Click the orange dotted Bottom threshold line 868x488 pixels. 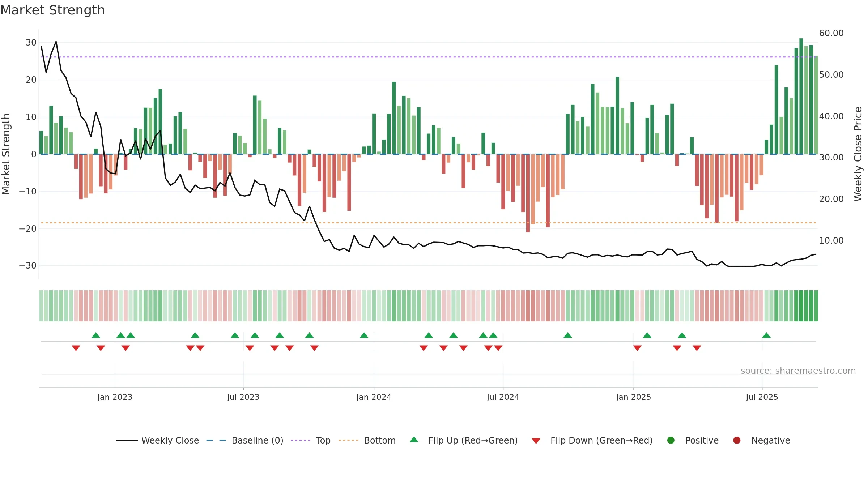429,223
